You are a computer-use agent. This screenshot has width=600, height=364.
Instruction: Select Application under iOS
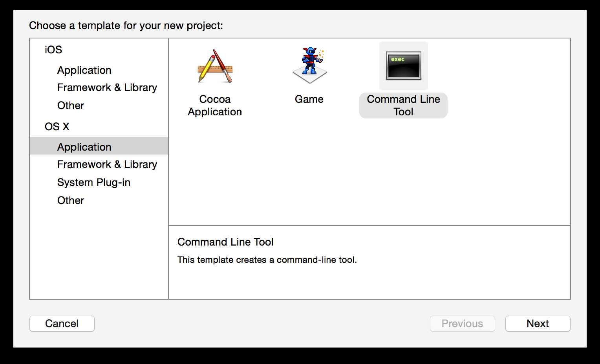click(84, 70)
